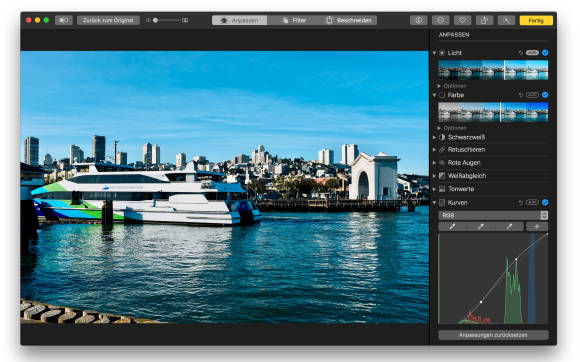Switch to the Beschneiden tab
The image size is (580, 362).
pyautogui.click(x=349, y=20)
